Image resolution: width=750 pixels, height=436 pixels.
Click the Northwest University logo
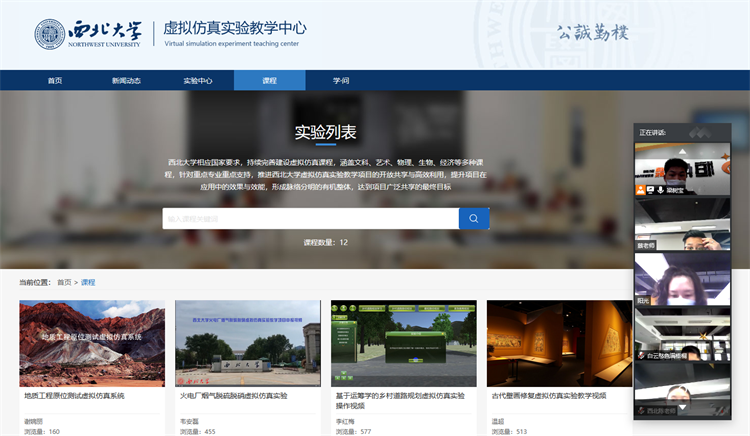[88, 33]
